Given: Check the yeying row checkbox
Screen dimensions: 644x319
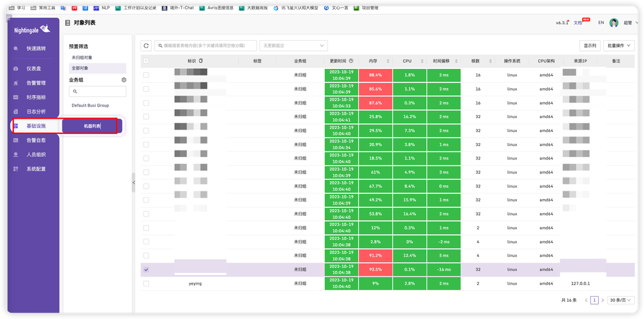Looking at the screenshot, I should pyautogui.click(x=146, y=284).
